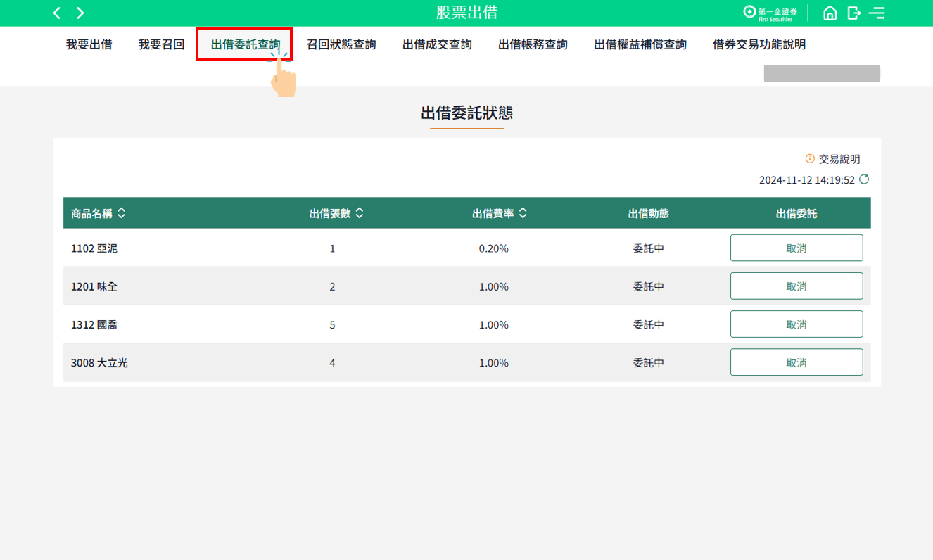The width and height of the screenshot is (933, 560).
Task: Go back with the left arrow icon
Action: [57, 13]
